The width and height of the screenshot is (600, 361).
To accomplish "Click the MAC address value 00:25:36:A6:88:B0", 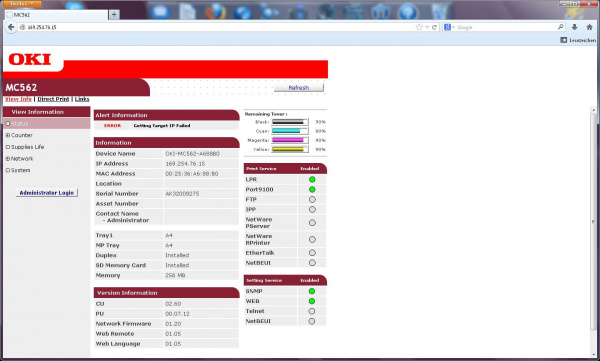I will (192, 173).
